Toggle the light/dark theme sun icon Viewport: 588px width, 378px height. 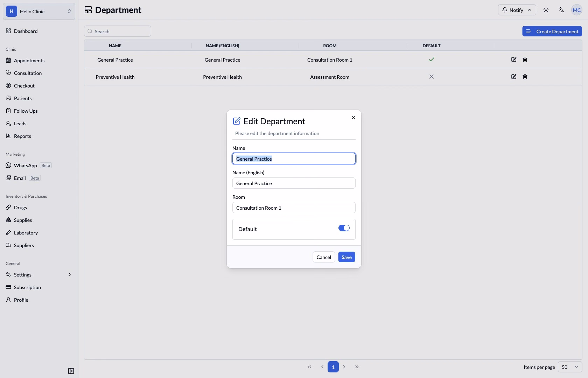(546, 10)
